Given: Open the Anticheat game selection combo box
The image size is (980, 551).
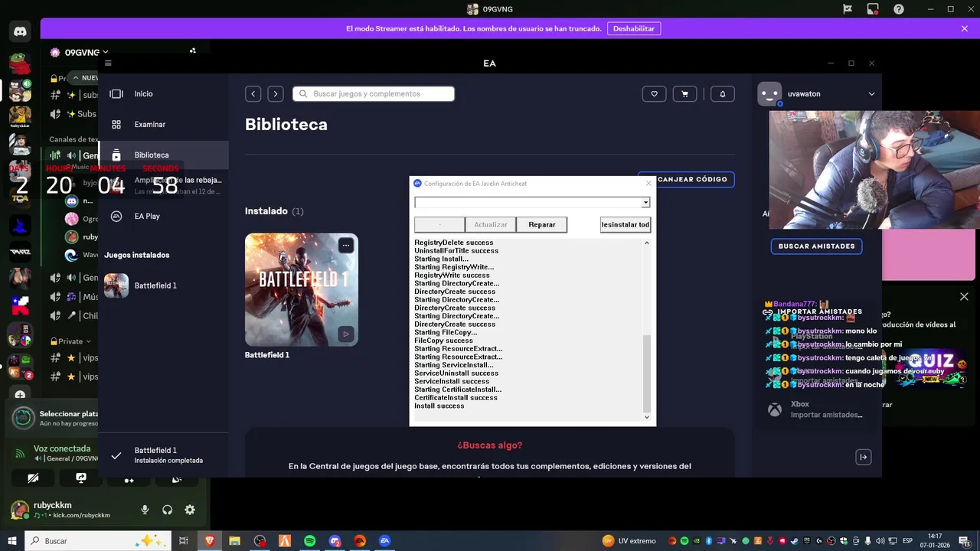Looking at the screenshot, I should click(x=532, y=202).
